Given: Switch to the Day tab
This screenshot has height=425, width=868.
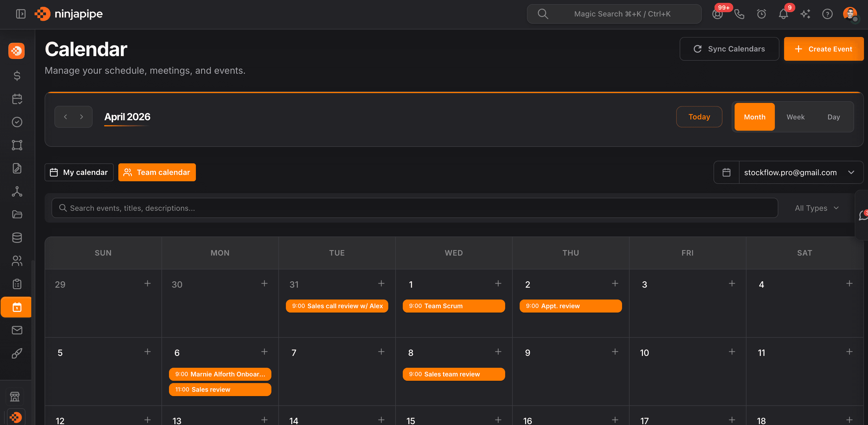Looking at the screenshot, I should 834,117.
